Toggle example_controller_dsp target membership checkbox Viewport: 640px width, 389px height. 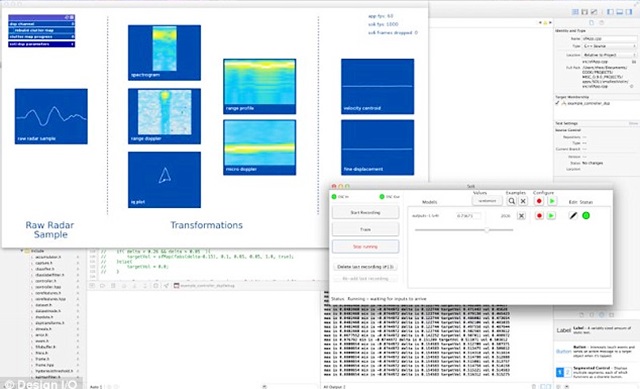coord(558,103)
